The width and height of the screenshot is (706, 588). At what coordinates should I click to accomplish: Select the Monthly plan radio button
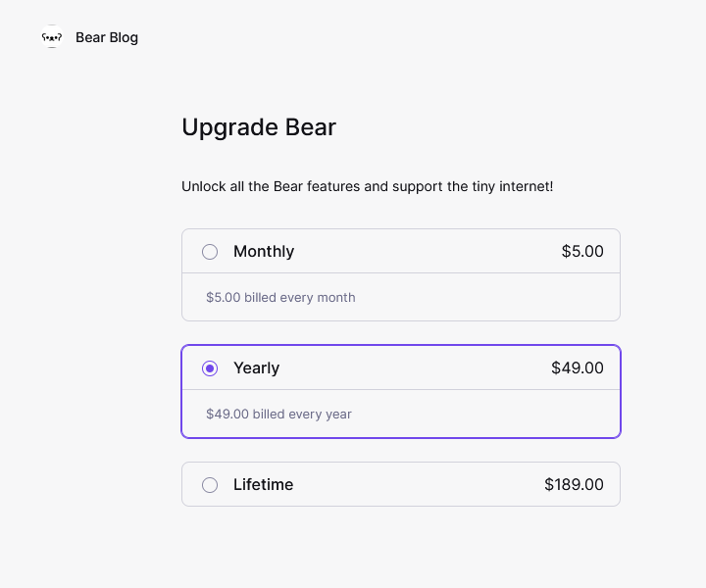(x=210, y=252)
